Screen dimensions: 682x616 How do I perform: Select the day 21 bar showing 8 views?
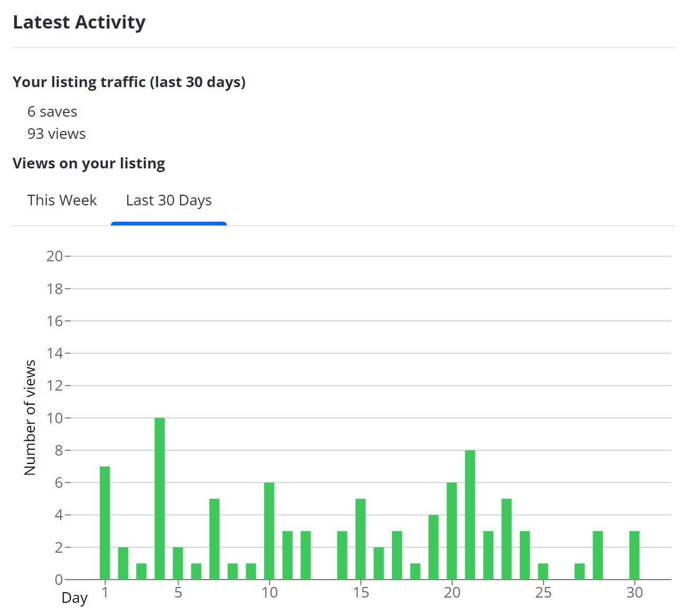coord(470,515)
